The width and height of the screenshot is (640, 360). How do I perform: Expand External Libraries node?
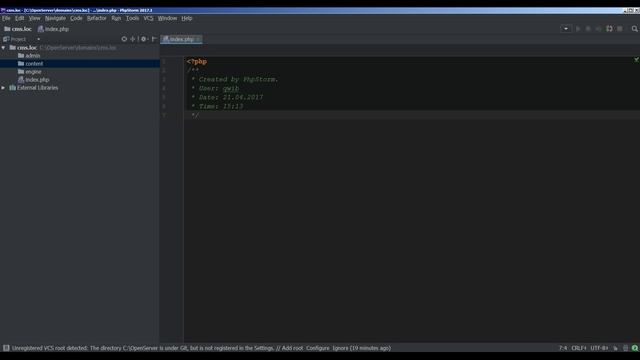(x=4, y=88)
